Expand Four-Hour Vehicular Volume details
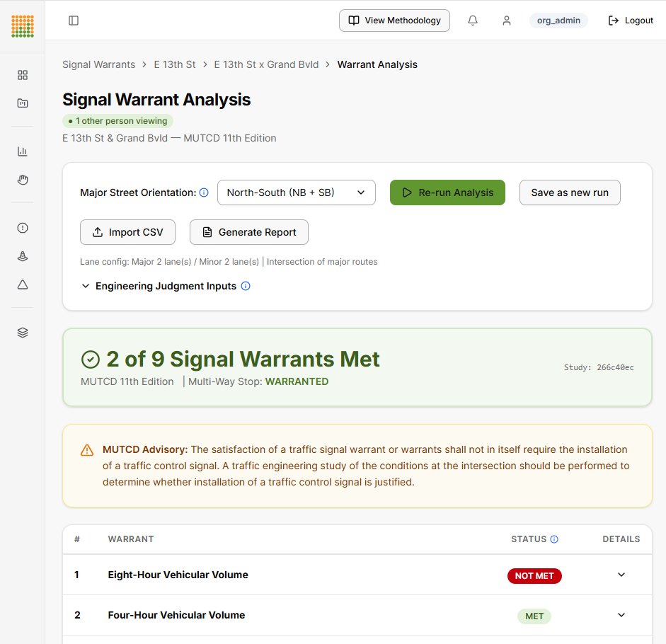This screenshot has width=666, height=644. [x=621, y=615]
